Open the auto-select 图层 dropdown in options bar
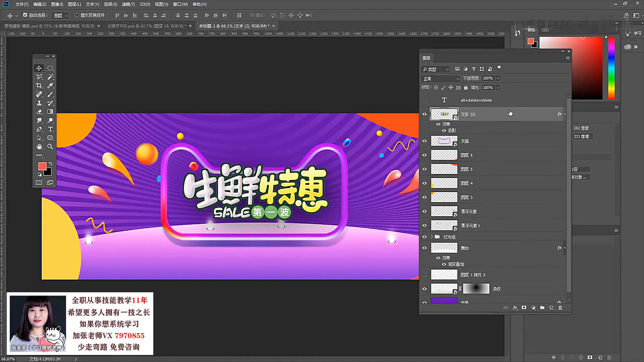 61,15
